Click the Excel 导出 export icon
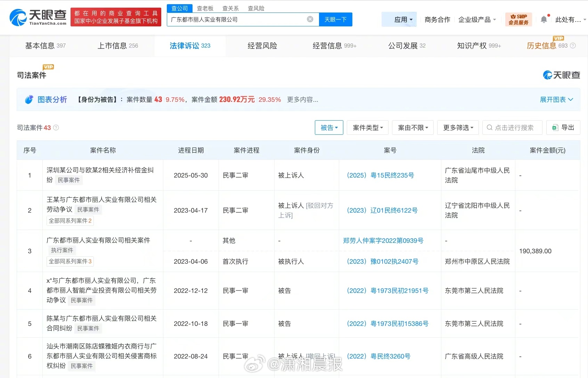This screenshot has width=588, height=378. (555, 128)
